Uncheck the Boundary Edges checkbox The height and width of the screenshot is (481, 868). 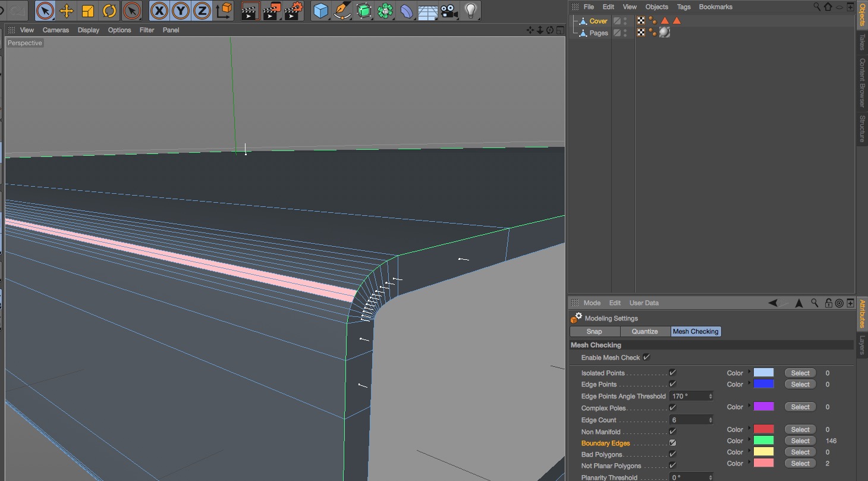672,443
